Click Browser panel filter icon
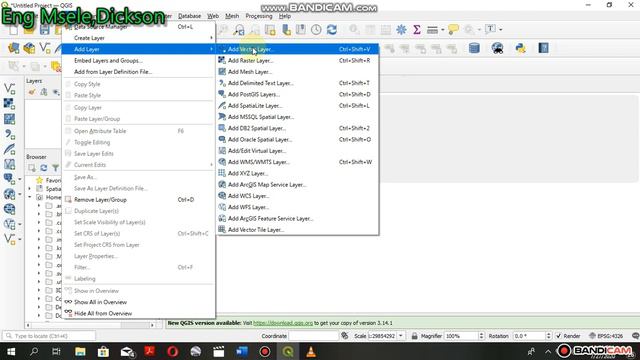 tap(56, 168)
